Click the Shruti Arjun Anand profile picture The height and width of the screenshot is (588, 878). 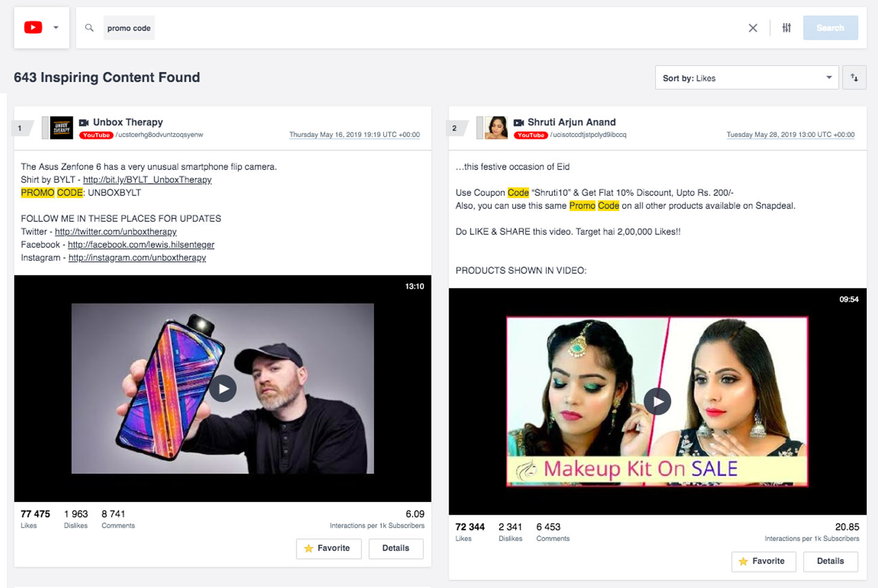[x=496, y=127]
